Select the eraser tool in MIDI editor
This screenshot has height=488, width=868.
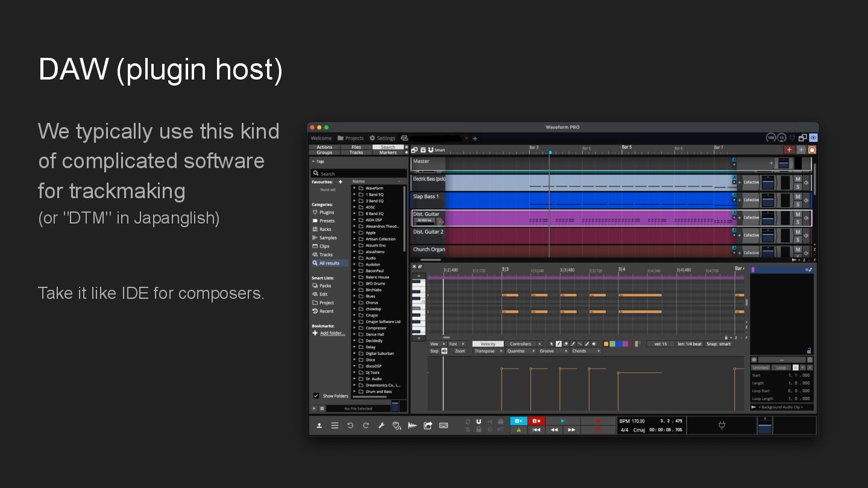565,344
